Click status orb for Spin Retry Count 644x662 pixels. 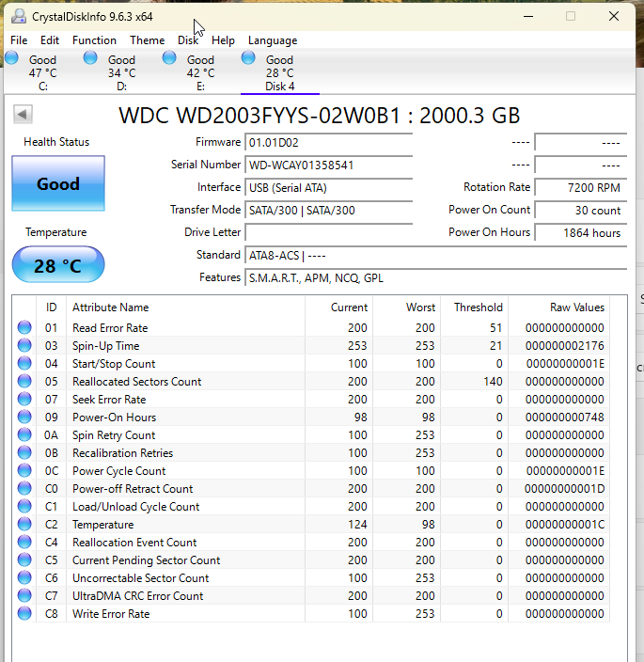(x=24, y=434)
